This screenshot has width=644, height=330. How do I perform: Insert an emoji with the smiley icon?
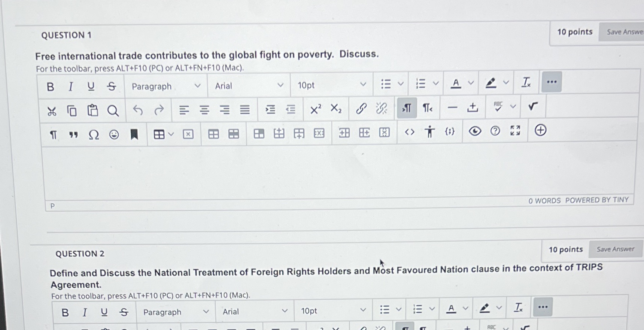pyautogui.click(x=114, y=134)
